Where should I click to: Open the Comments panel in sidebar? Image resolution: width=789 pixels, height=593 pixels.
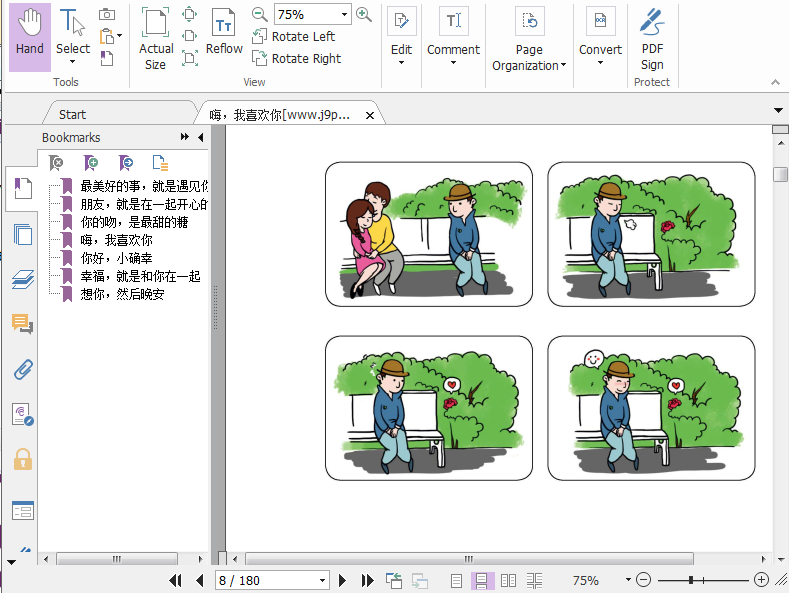click(22, 324)
